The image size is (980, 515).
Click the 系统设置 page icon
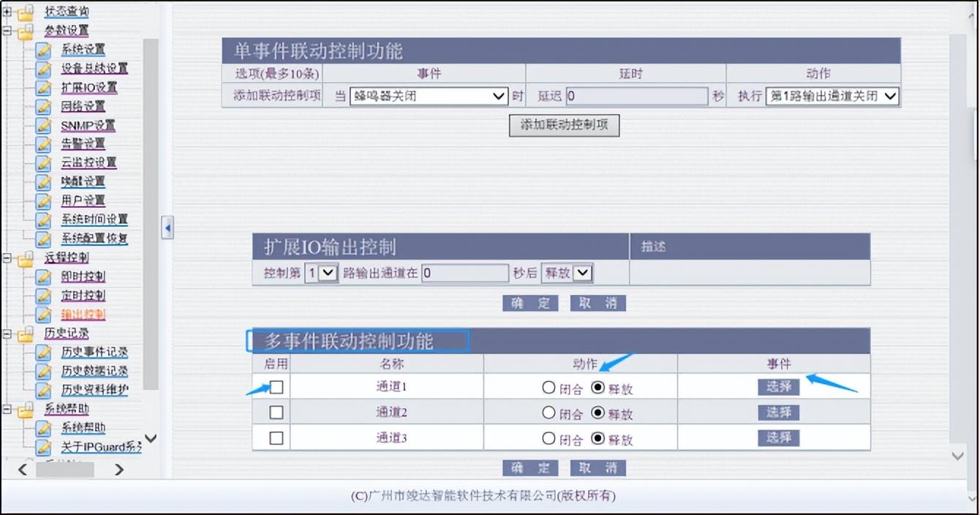(44, 50)
